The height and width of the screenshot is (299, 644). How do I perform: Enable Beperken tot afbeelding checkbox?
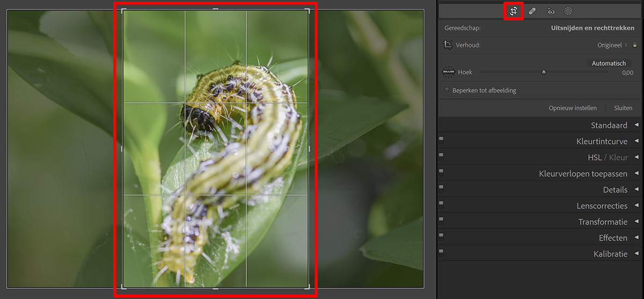[x=447, y=90]
